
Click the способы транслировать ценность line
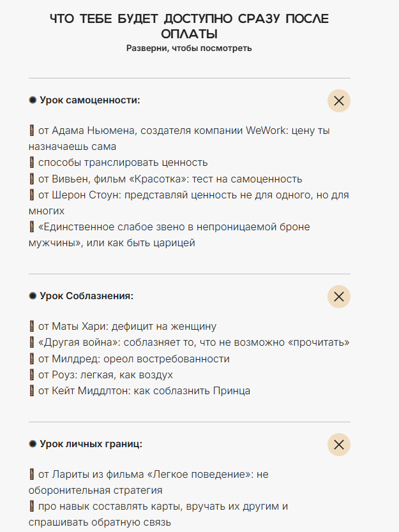tap(123, 163)
